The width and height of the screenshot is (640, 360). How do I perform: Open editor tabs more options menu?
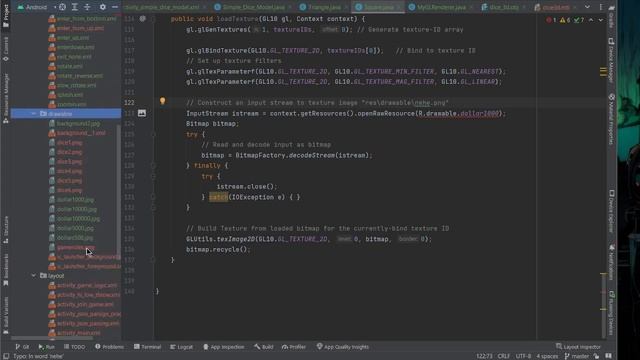[600, 7]
